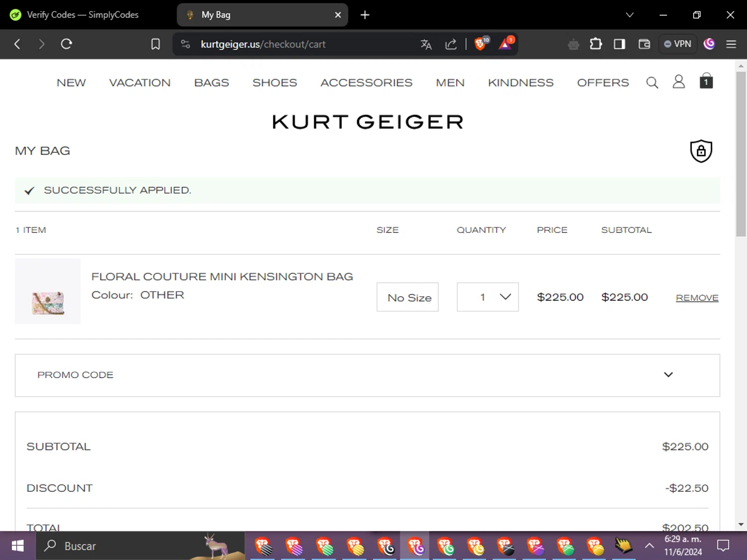Click the SIZE column header

(387, 230)
